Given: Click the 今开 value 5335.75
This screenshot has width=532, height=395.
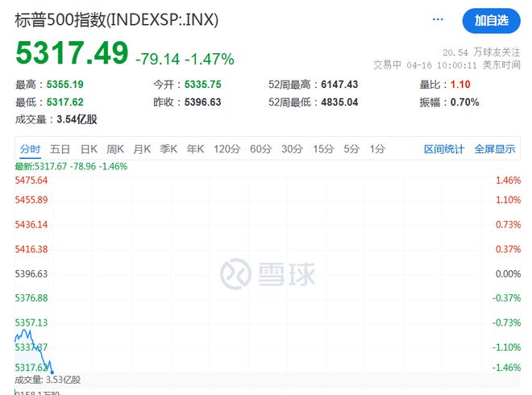Looking at the screenshot, I should [203, 85].
